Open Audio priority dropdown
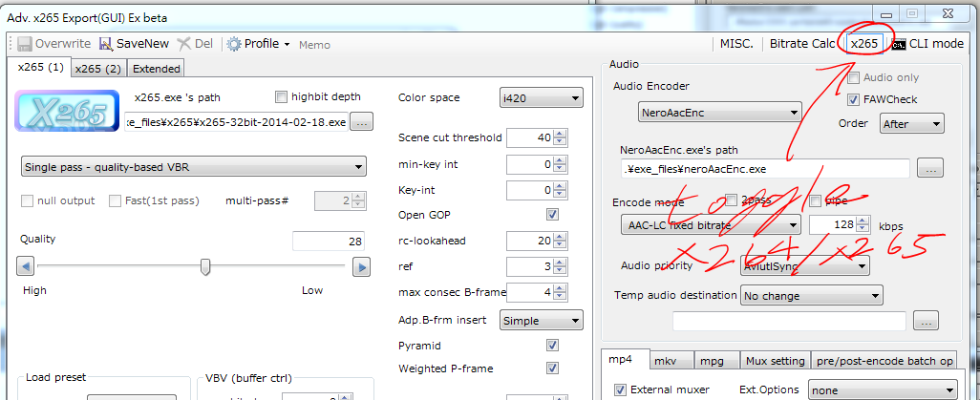 click(804, 266)
